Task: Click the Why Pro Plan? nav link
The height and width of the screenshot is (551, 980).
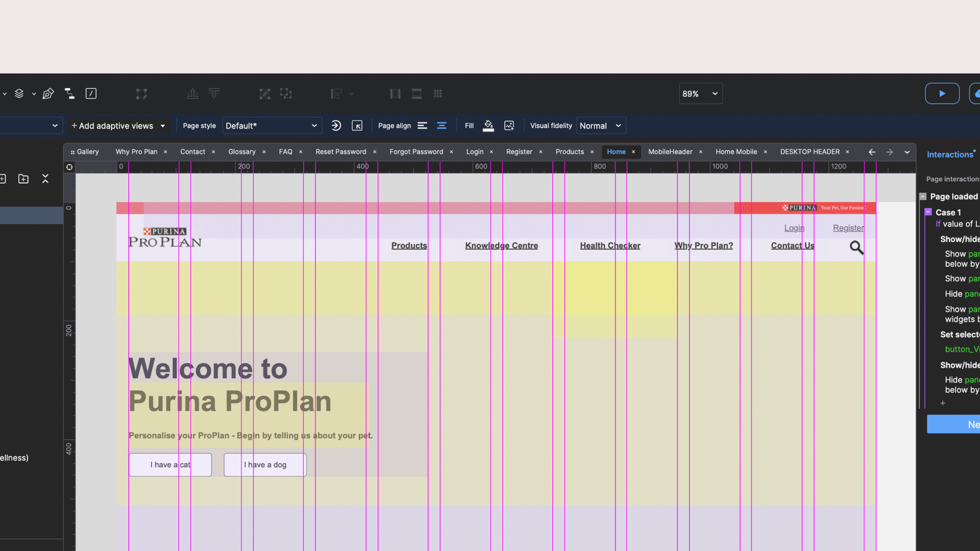Action: (x=704, y=246)
